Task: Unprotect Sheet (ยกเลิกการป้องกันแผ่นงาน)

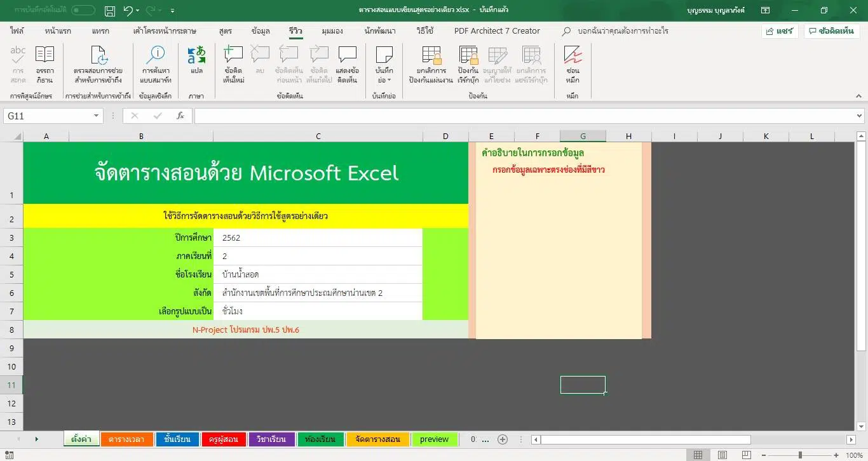Action: coord(431,65)
